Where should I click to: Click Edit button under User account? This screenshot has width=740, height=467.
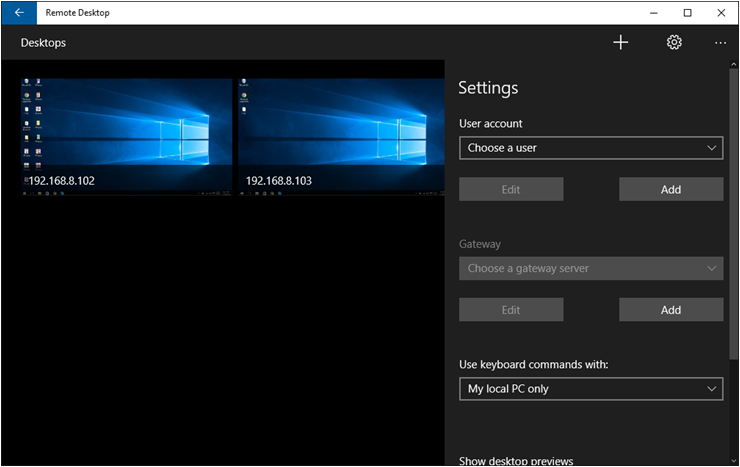(511, 189)
